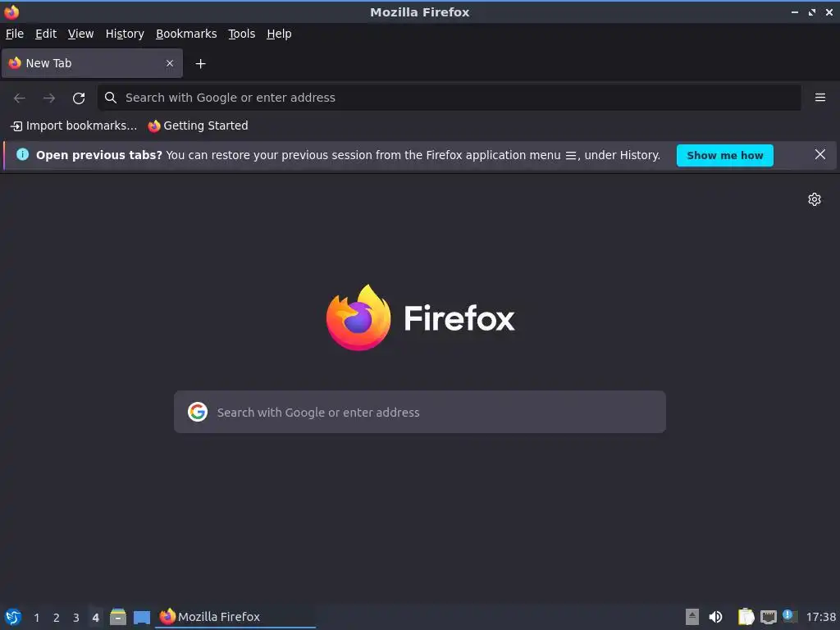Focus the center Google search box
The height and width of the screenshot is (630, 840).
pyautogui.click(x=420, y=412)
